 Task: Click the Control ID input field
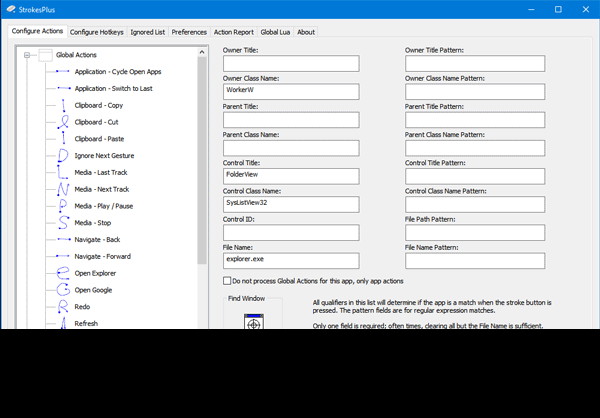coord(291,233)
